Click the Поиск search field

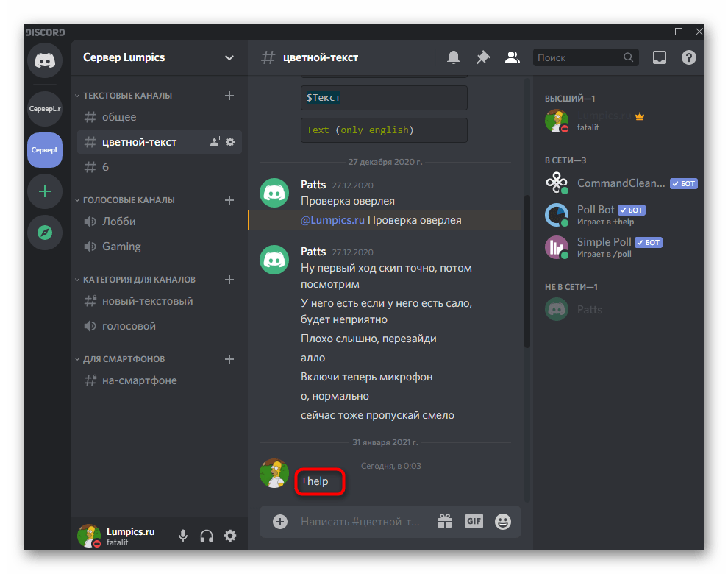[x=586, y=57]
